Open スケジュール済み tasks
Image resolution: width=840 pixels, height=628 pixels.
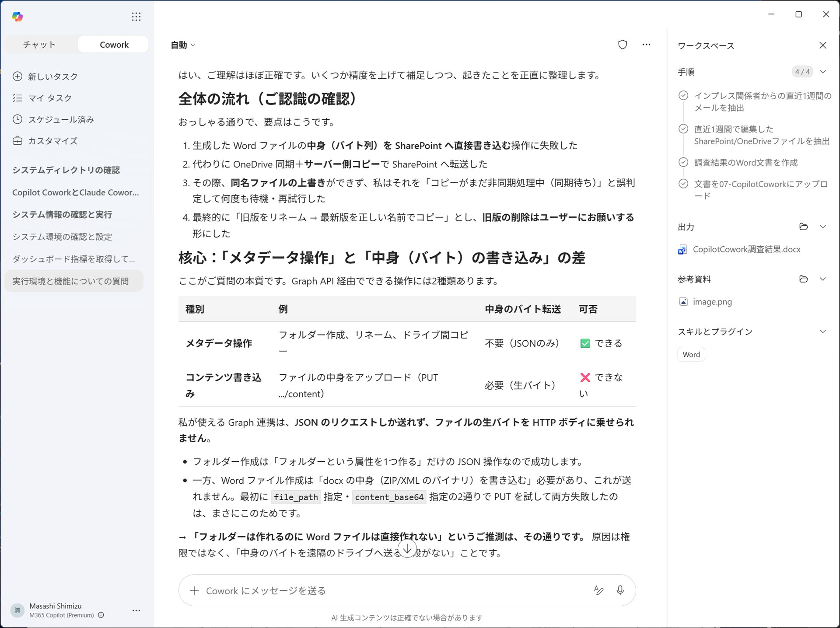(61, 119)
